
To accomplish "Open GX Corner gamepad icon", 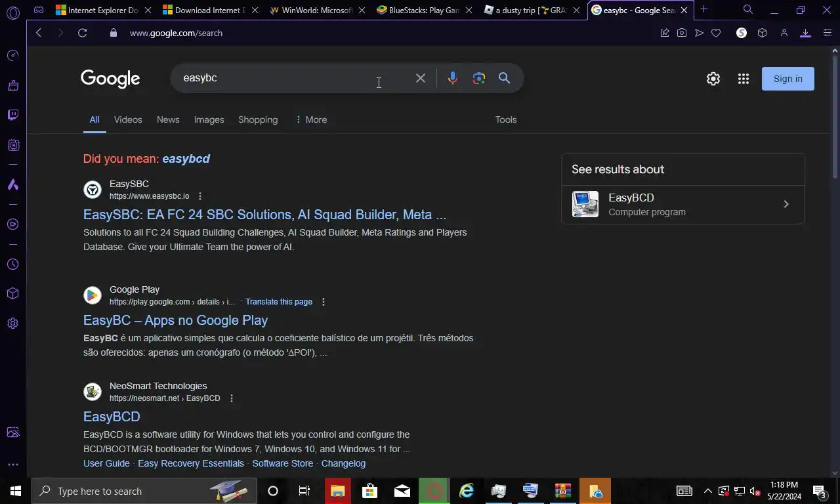I will coord(39,10).
